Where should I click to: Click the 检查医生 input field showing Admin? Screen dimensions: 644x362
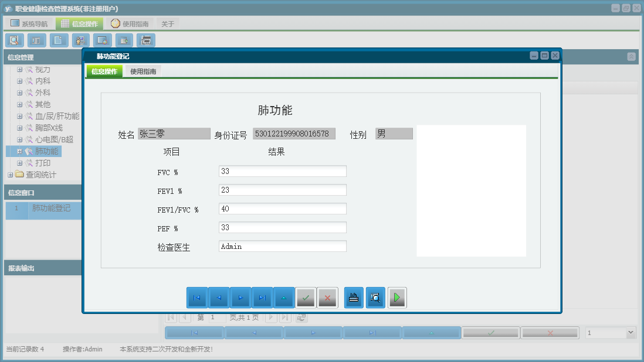coord(282,246)
